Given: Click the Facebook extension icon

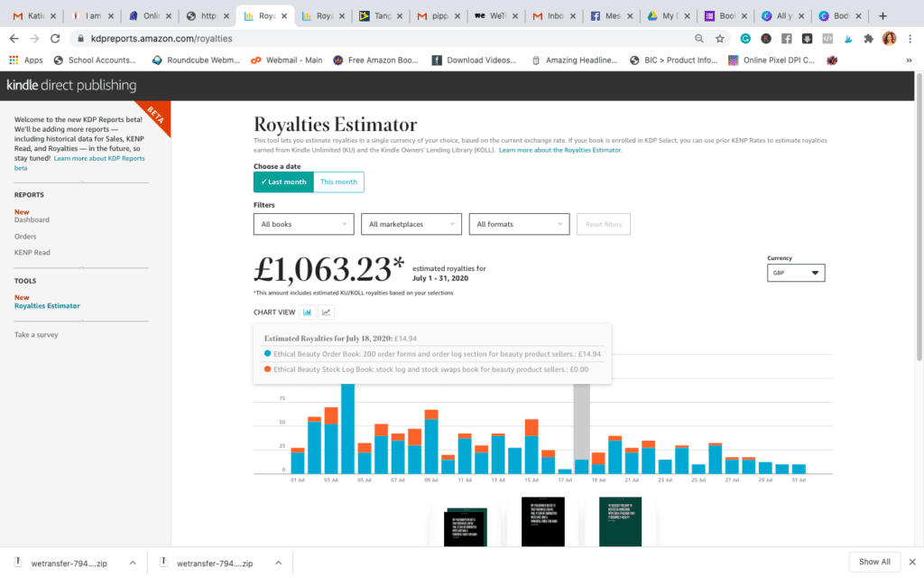Looking at the screenshot, I should click(x=787, y=38).
